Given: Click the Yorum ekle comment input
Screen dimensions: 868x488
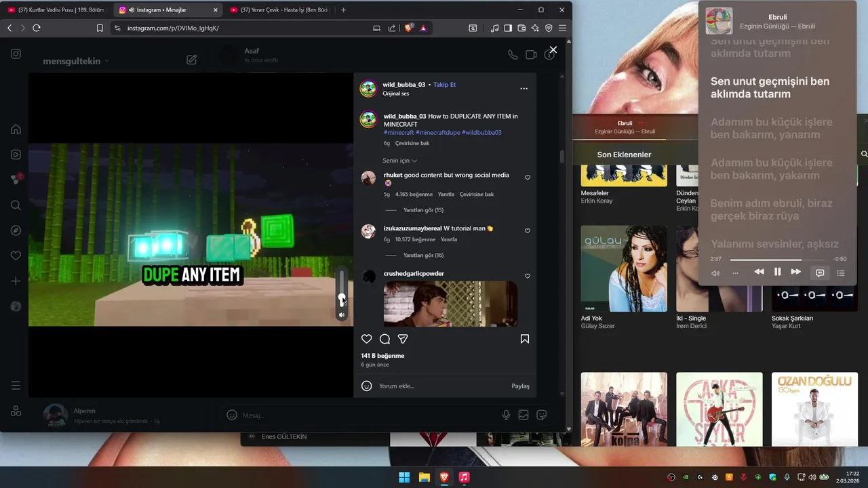Looking at the screenshot, I should 441,386.
